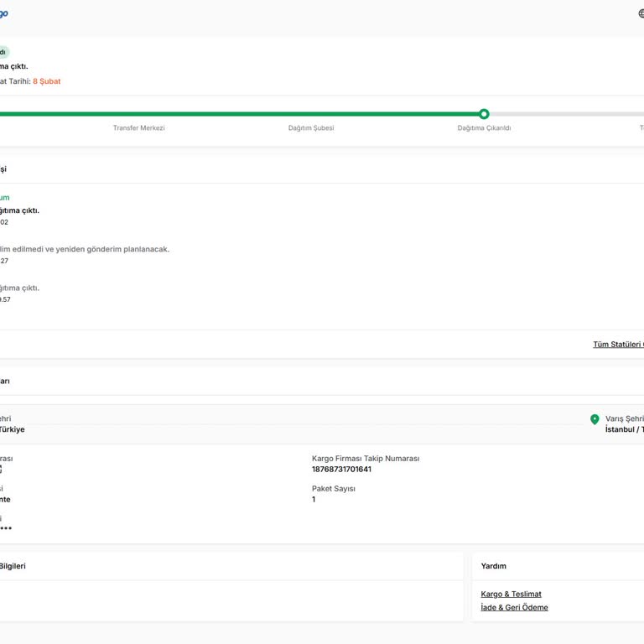Click the Paket Sayısı label
Viewport: 644px width, 644px height.
pyautogui.click(x=334, y=488)
